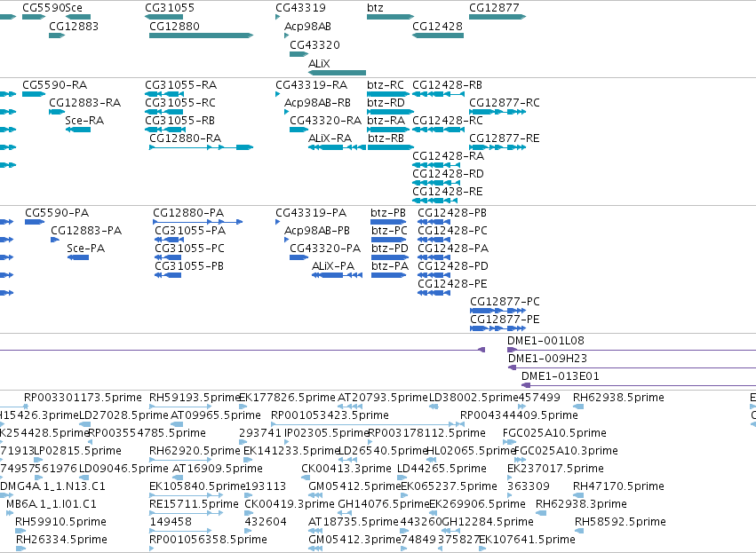Screen dimensions: 756x553
Task: Click the CG43319 gene label
Action: click(301, 8)
